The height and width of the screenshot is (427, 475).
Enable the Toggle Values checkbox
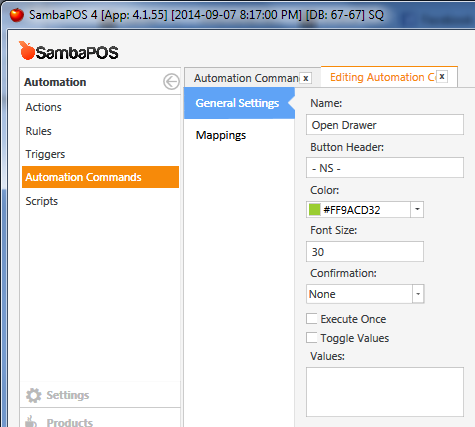point(312,337)
